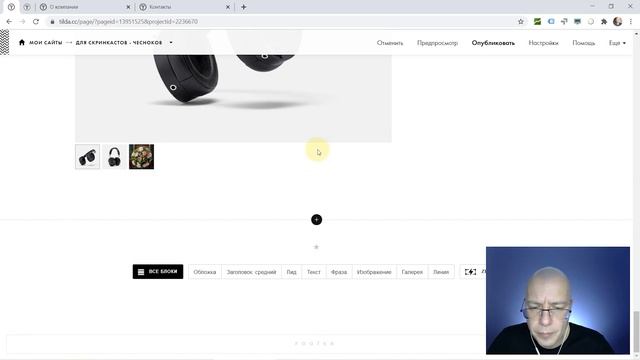Image resolution: width=640 pixels, height=360 pixels.
Task: Add a «Лид» block
Action: 291,272
